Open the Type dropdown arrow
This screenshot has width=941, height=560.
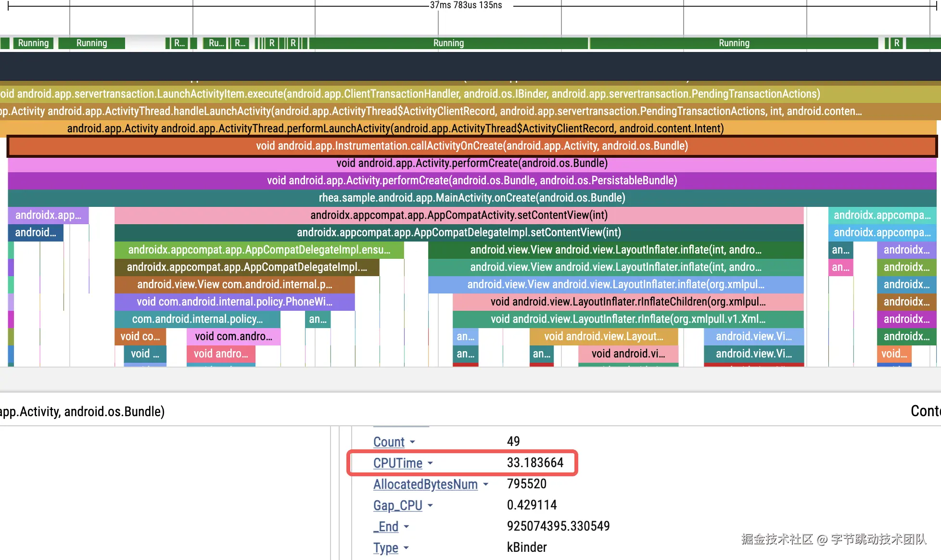406,548
